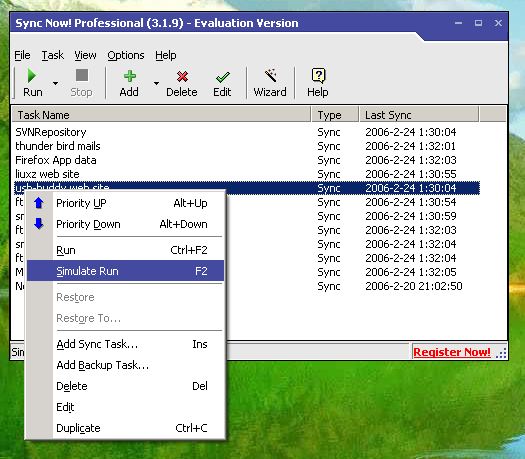The width and height of the screenshot is (525, 459).
Task: Click the 2006-2-24 1:32:01 last sync cell
Action: point(410,146)
